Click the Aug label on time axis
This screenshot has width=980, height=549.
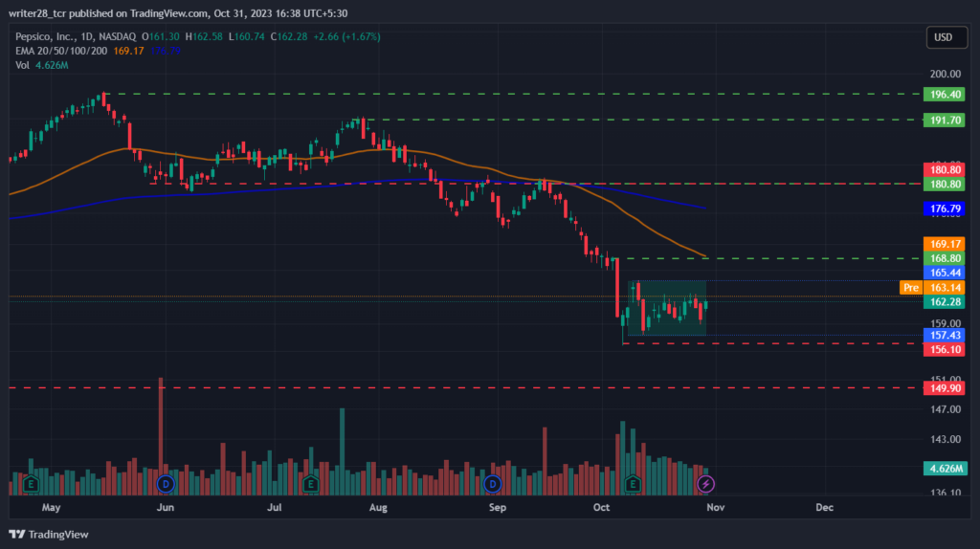point(378,508)
